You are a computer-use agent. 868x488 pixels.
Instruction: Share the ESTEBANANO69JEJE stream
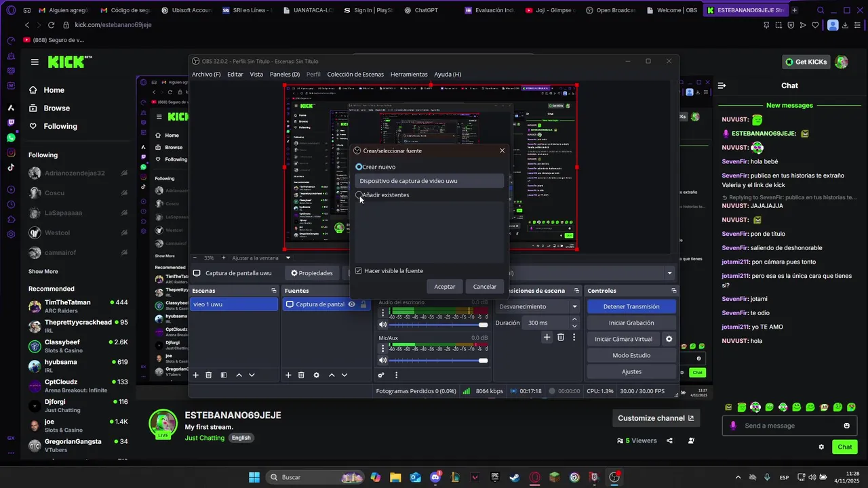coord(669,441)
